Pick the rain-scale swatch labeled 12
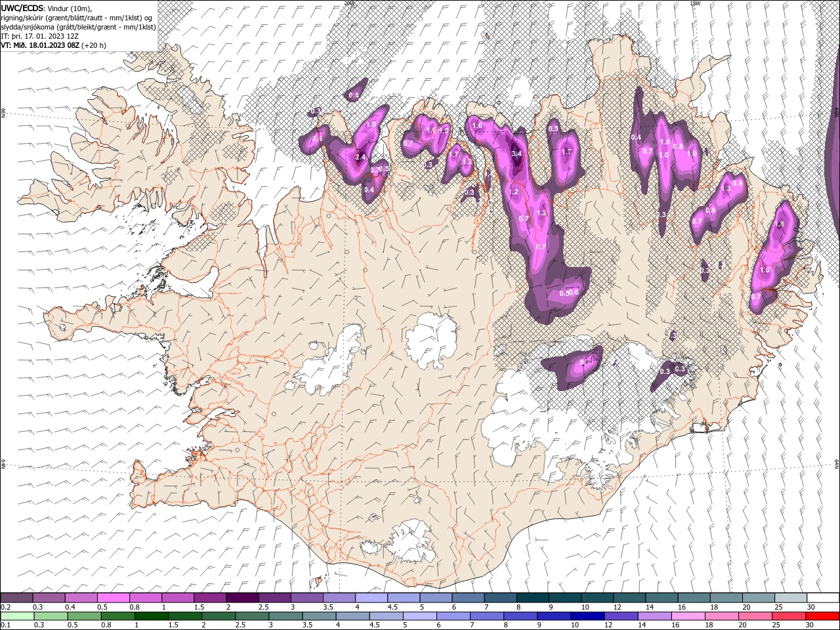The height and width of the screenshot is (630, 840). [x=620, y=616]
